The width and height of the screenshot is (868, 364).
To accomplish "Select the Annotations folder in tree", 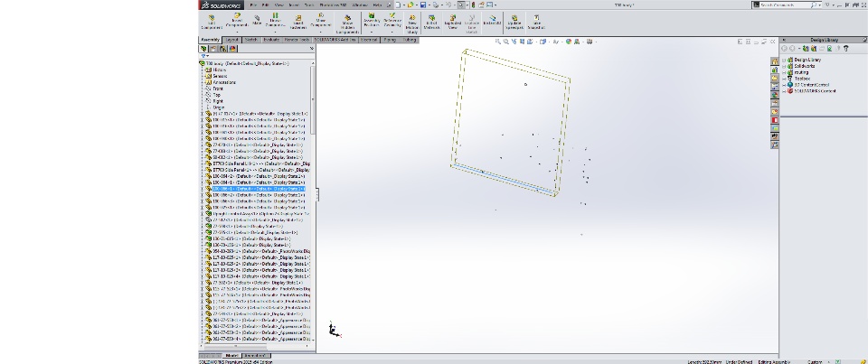I will (x=224, y=82).
